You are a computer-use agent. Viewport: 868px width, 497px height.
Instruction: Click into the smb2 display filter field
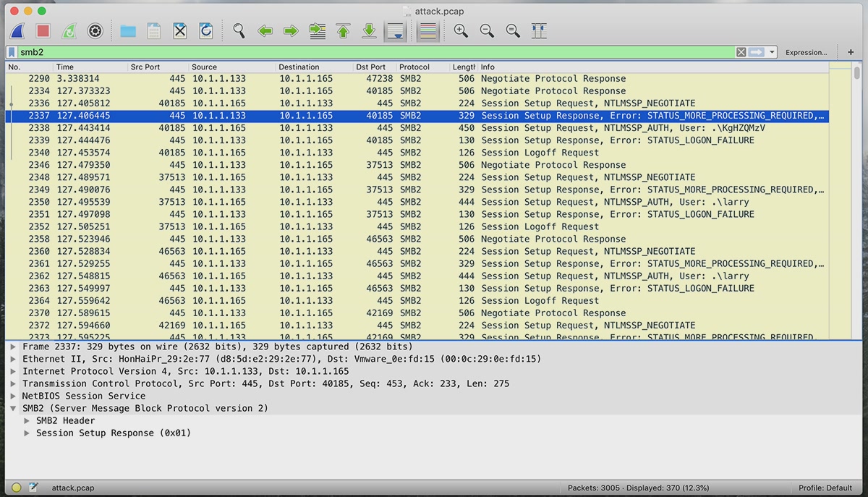[376, 52]
